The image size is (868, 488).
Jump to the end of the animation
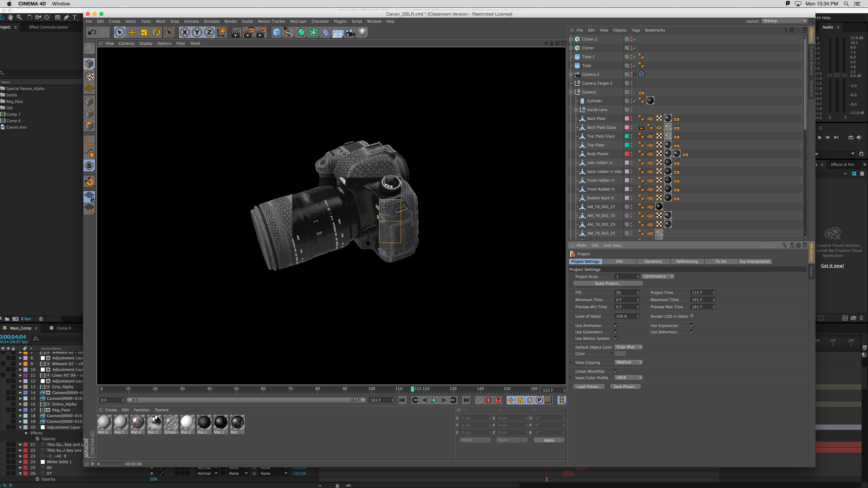pyautogui.click(x=466, y=400)
